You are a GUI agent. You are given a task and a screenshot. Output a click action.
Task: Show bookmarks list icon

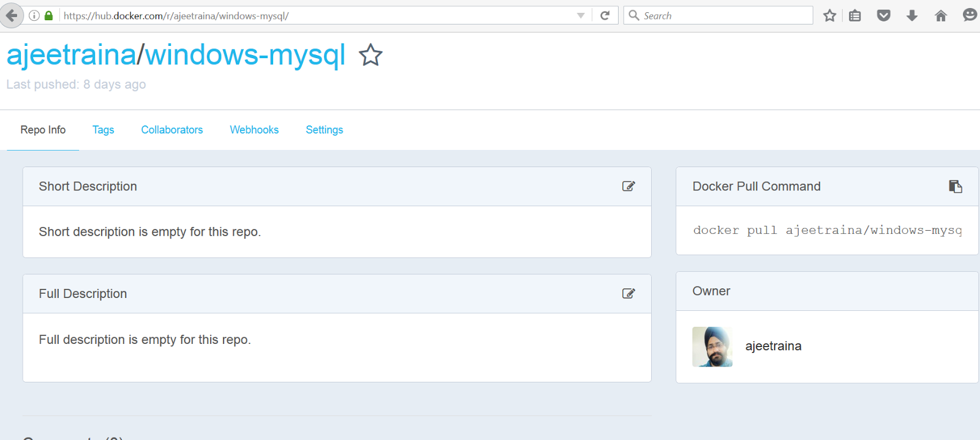point(855,16)
